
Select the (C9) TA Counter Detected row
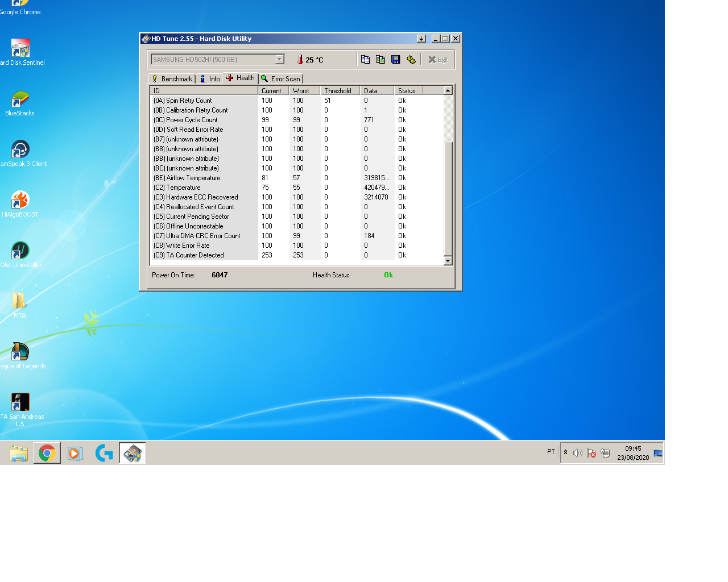coord(296,255)
